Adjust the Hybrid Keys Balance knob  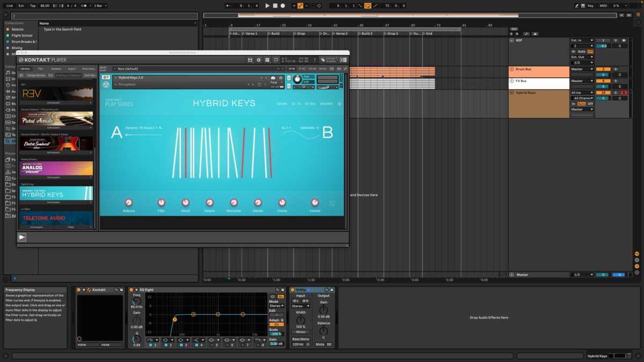pyautogui.click(x=129, y=202)
